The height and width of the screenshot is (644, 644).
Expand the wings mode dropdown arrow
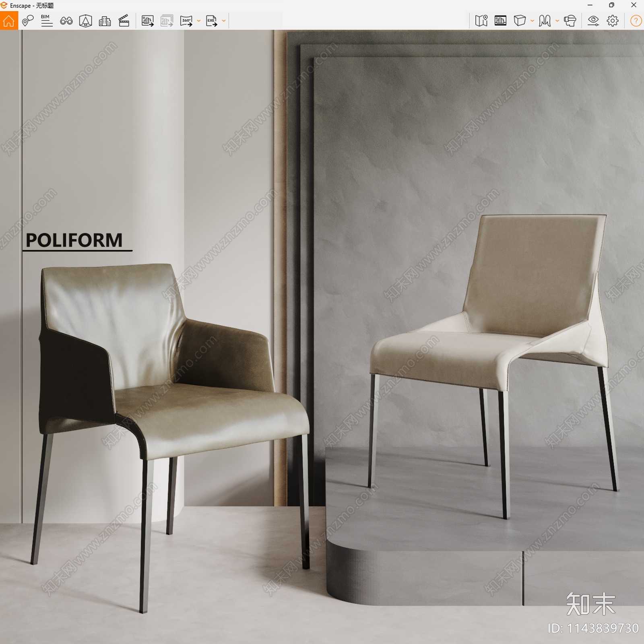pos(557,21)
